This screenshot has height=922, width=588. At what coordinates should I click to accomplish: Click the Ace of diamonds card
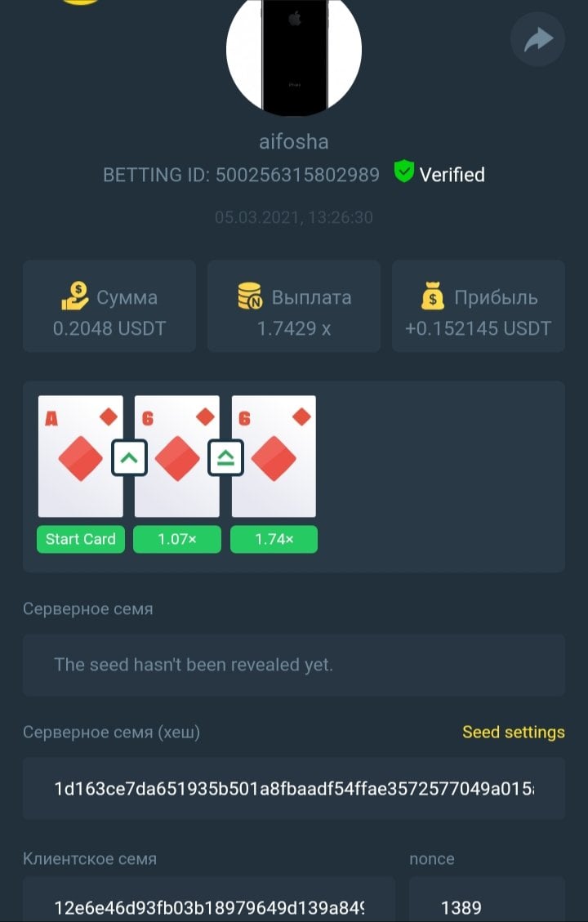click(x=81, y=457)
